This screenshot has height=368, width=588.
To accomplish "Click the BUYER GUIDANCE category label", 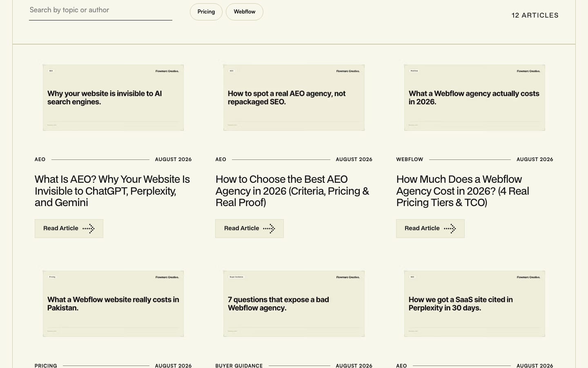I will [239, 366].
